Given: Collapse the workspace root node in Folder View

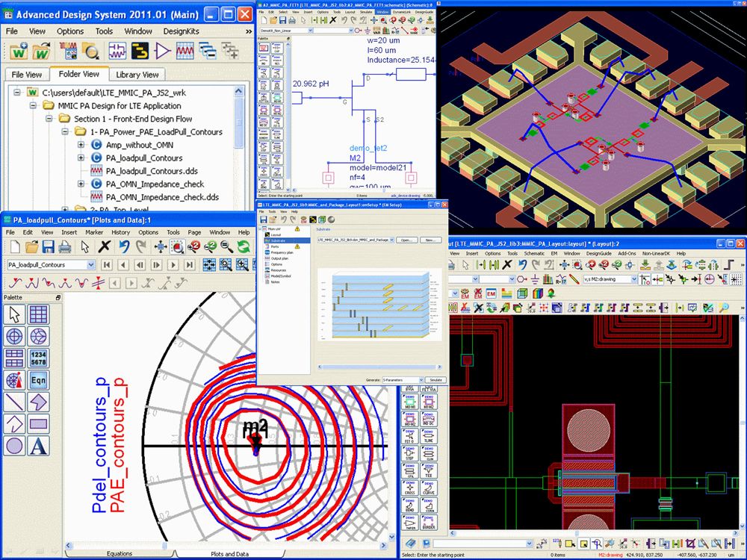Looking at the screenshot, I should point(18,93).
